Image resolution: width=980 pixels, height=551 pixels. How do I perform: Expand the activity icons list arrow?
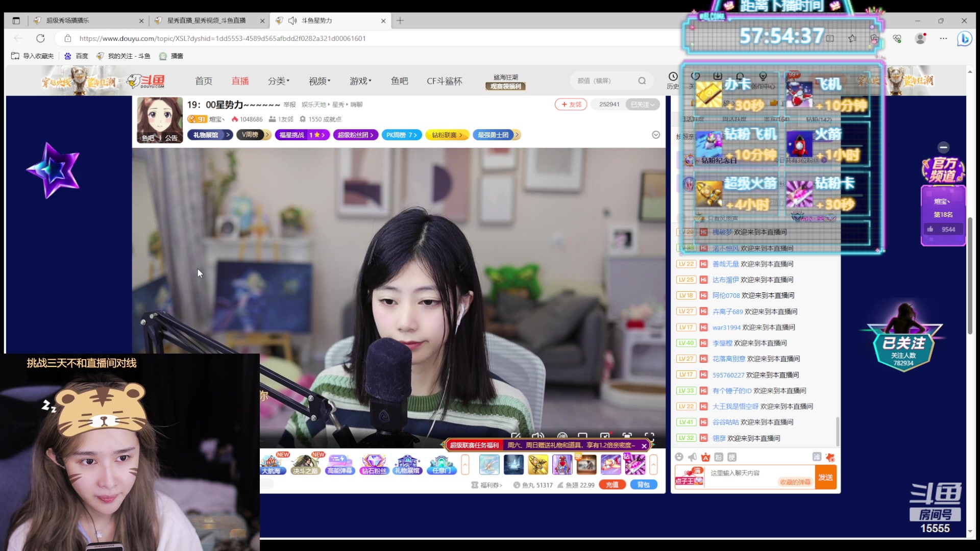(465, 464)
